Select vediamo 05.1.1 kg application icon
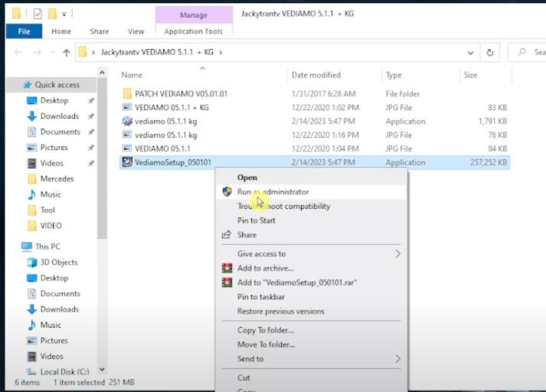This screenshot has width=546, height=392. [x=127, y=121]
